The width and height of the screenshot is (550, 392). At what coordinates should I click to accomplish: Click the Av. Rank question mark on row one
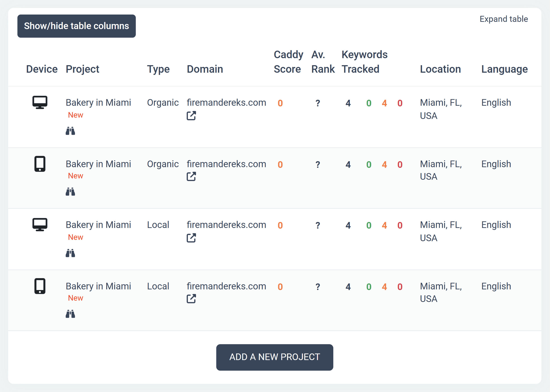point(317,103)
